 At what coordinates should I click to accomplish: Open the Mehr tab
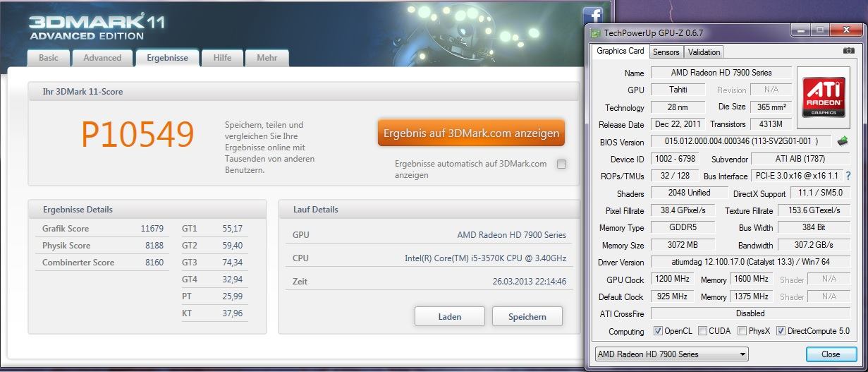267,58
